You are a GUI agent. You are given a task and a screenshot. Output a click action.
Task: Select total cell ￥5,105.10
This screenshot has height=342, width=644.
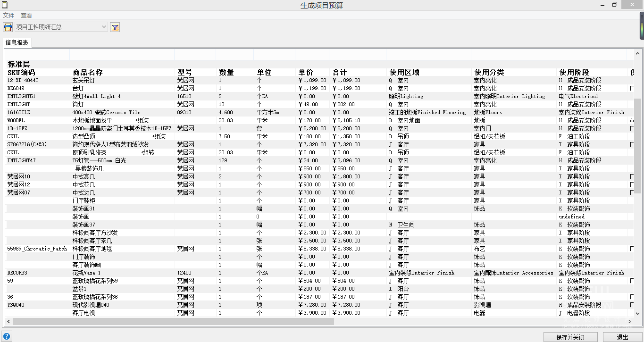pyautogui.click(x=346, y=120)
